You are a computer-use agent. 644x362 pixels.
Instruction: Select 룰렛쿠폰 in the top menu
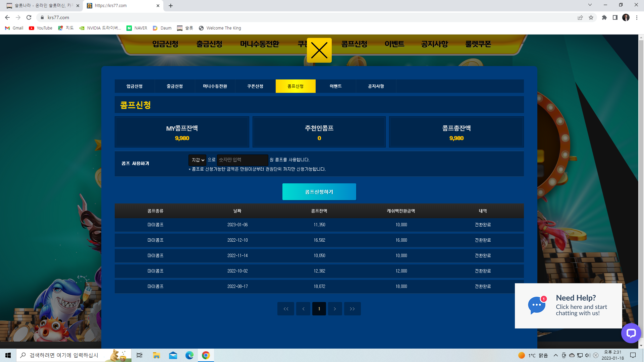pos(478,44)
